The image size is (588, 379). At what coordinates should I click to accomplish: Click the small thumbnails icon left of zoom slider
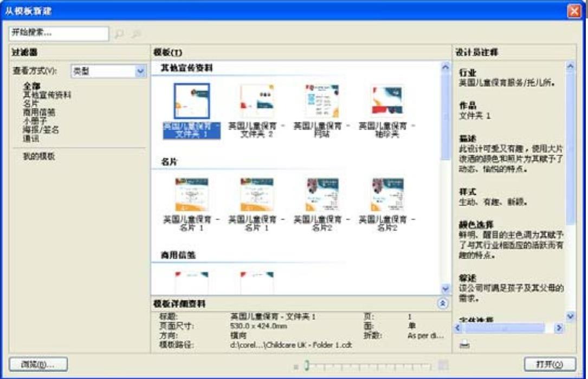pos(296,367)
